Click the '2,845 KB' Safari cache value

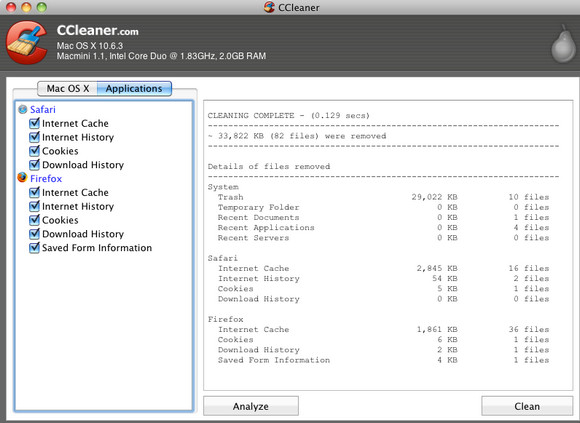pyautogui.click(x=437, y=268)
